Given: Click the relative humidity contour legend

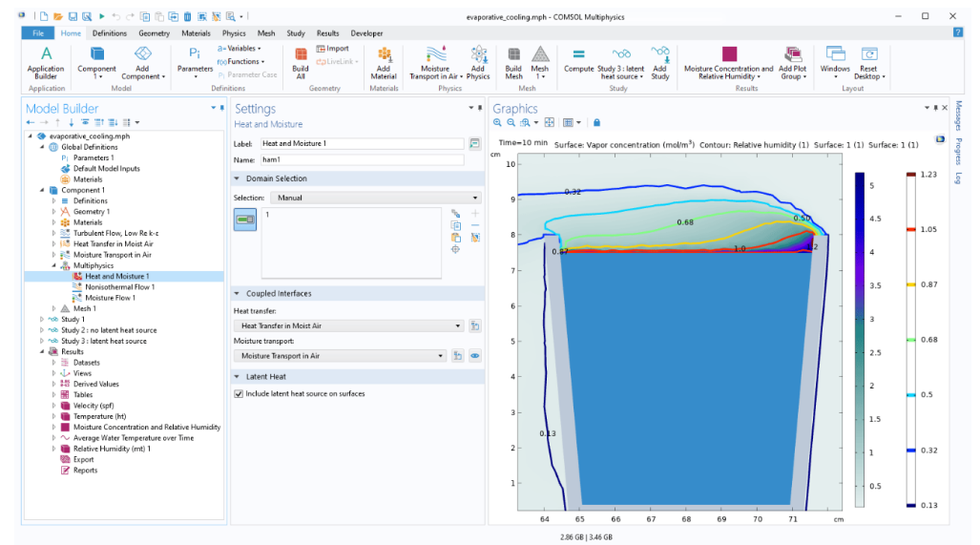Looking at the screenshot, I should tap(911, 340).
